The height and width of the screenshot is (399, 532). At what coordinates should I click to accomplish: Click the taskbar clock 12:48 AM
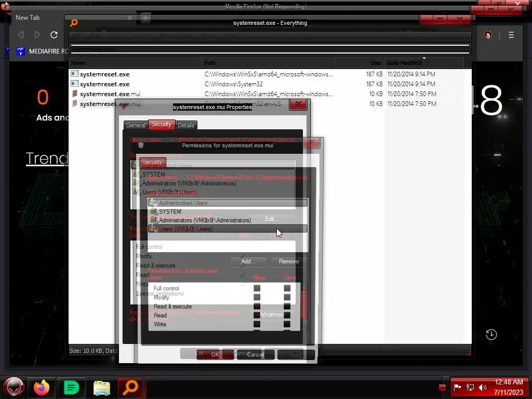(x=509, y=382)
